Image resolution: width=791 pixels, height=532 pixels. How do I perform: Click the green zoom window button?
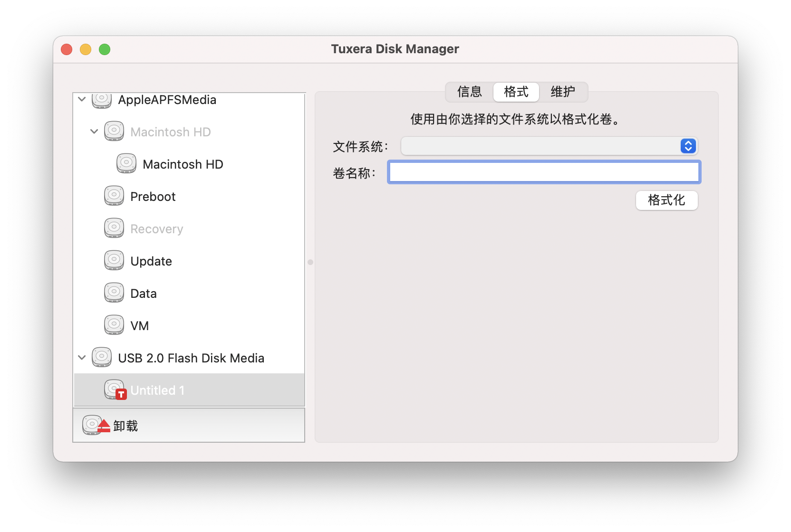coord(105,49)
